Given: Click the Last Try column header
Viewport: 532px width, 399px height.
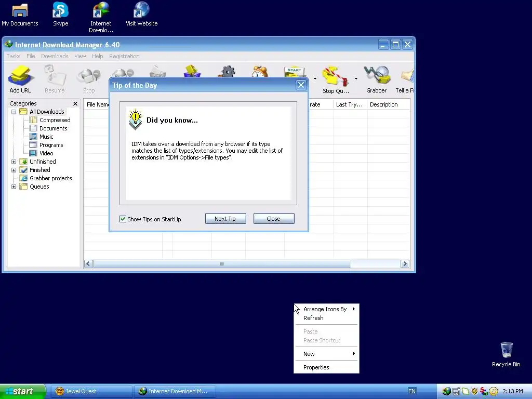Looking at the screenshot, I should tap(350, 104).
